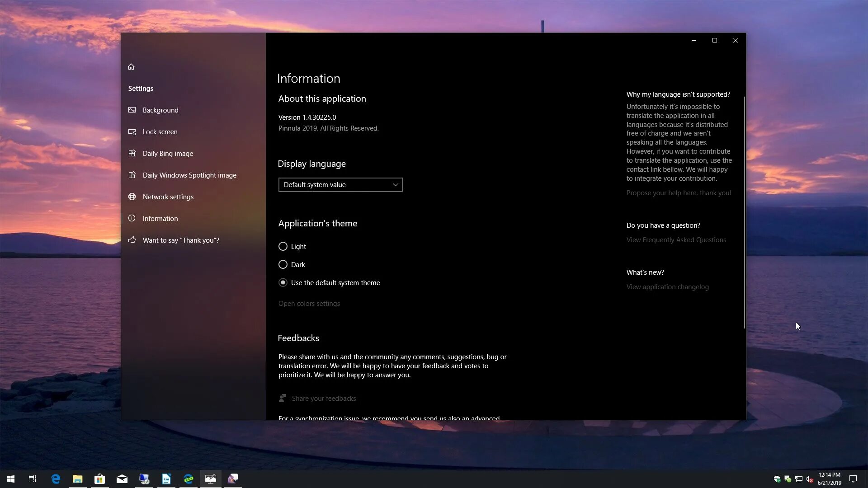The image size is (868, 488).
Task: Click the Daily Bing image icon
Action: coord(132,153)
